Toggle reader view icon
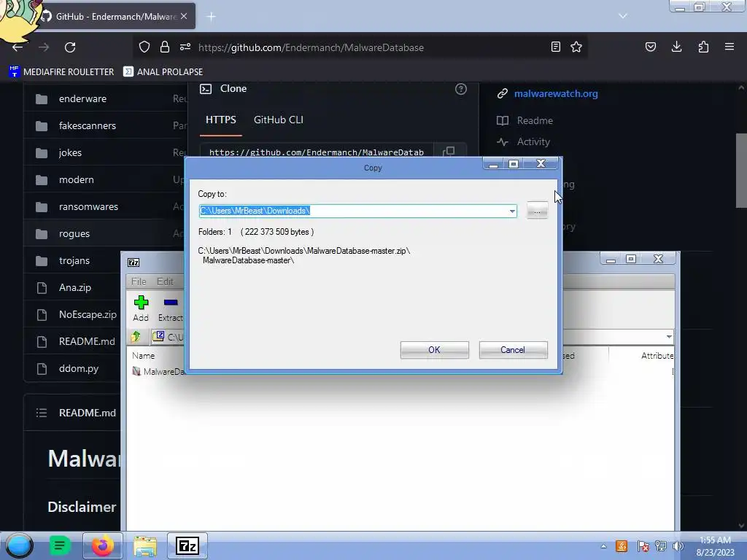This screenshot has height=560, width=747. (555, 47)
